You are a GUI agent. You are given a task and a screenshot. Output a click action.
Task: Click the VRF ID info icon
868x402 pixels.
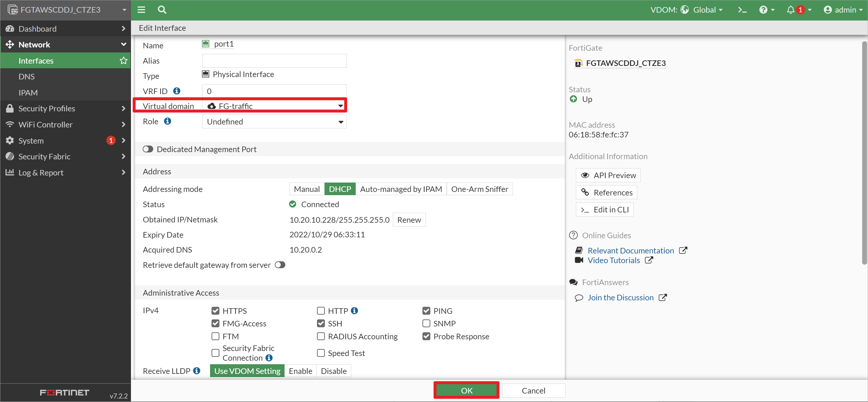(x=177, y=91)
